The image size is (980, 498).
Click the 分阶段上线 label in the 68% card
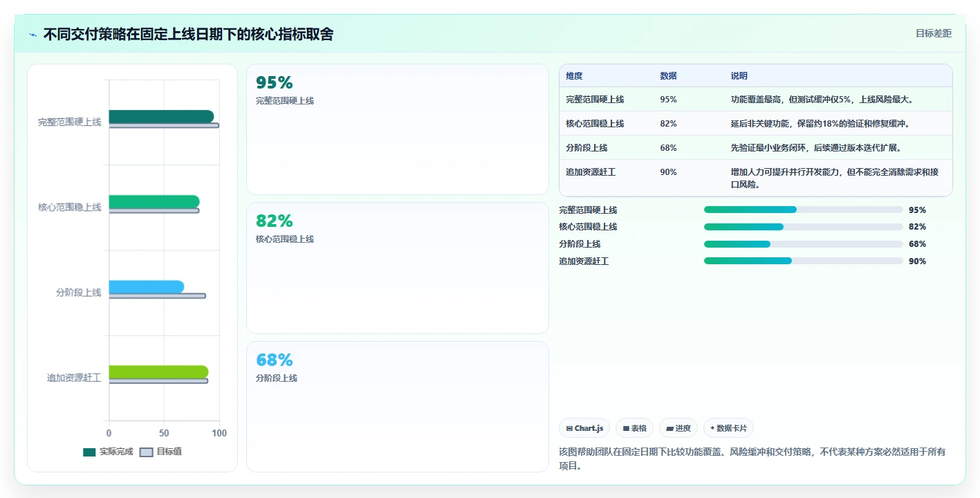[x=277, y=378]
